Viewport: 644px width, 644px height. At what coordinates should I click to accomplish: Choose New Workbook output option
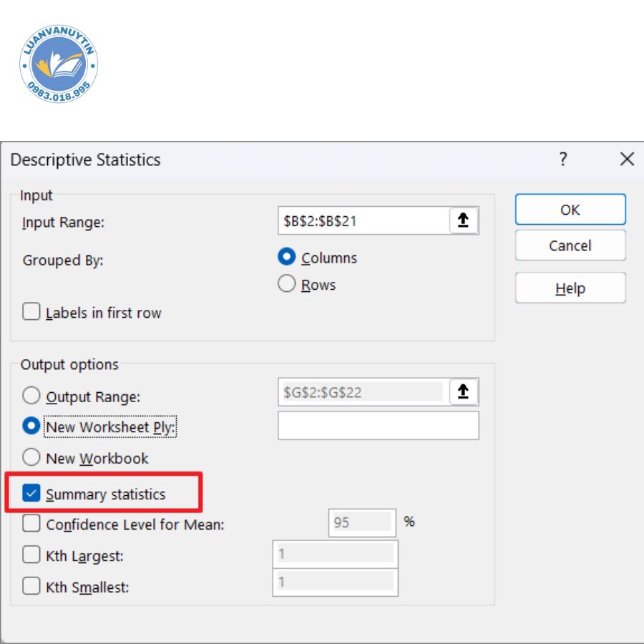pyautogui.click(x=31, y=457)
